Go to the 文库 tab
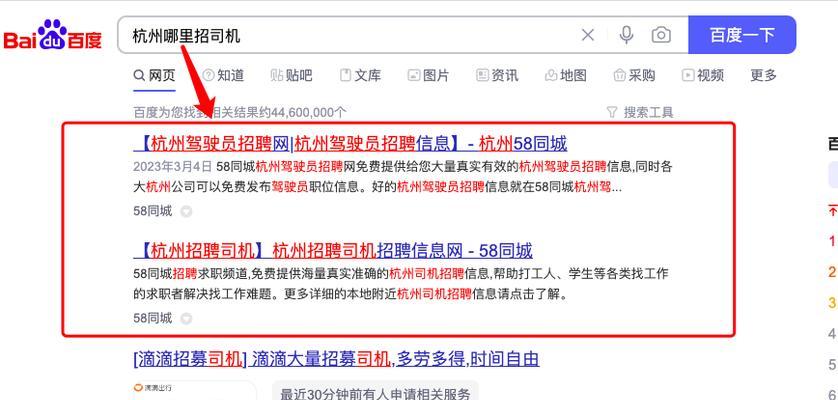This screenshot has width=838, height=400. point(360,76)
